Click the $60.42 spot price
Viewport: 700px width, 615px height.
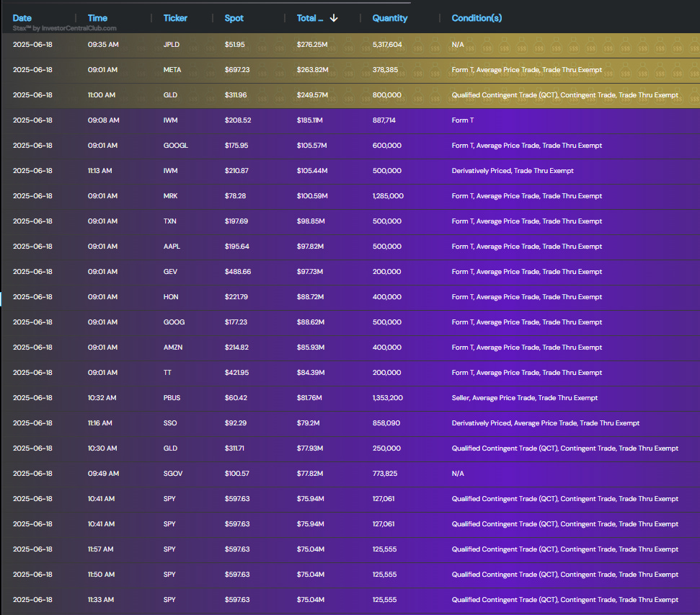tap(236, 398)
